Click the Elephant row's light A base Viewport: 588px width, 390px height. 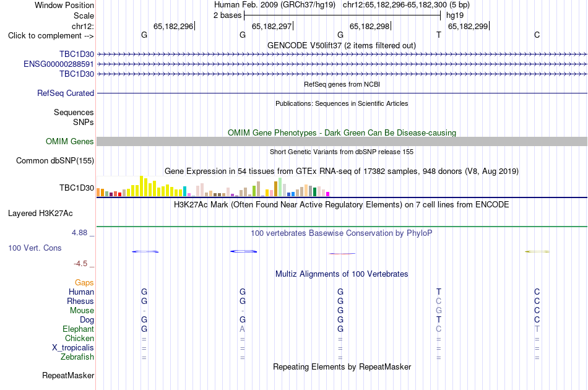tap(242, 329)
